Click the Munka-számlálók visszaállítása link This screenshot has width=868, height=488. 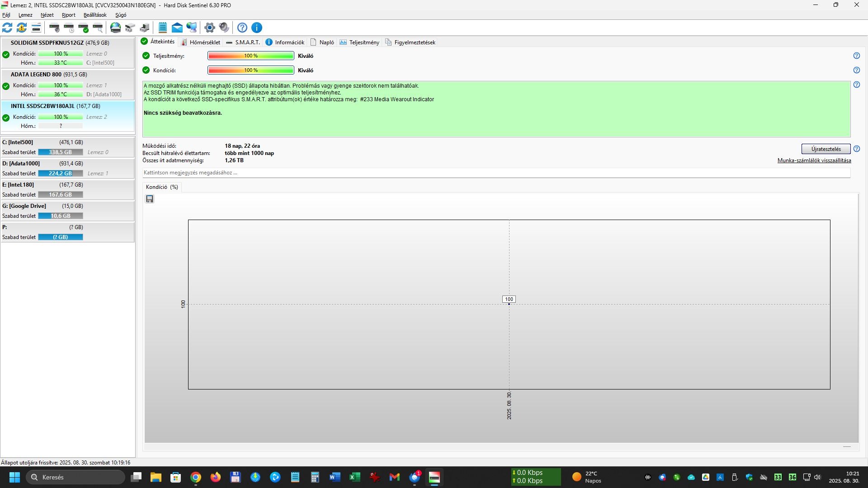point(814,160)
